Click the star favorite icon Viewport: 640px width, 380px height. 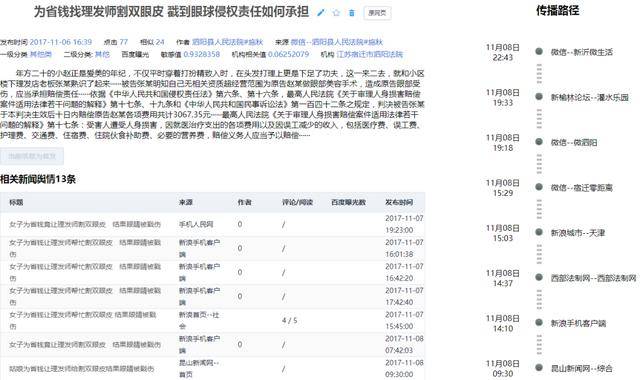pyautogui.click(x=336, y=13)
